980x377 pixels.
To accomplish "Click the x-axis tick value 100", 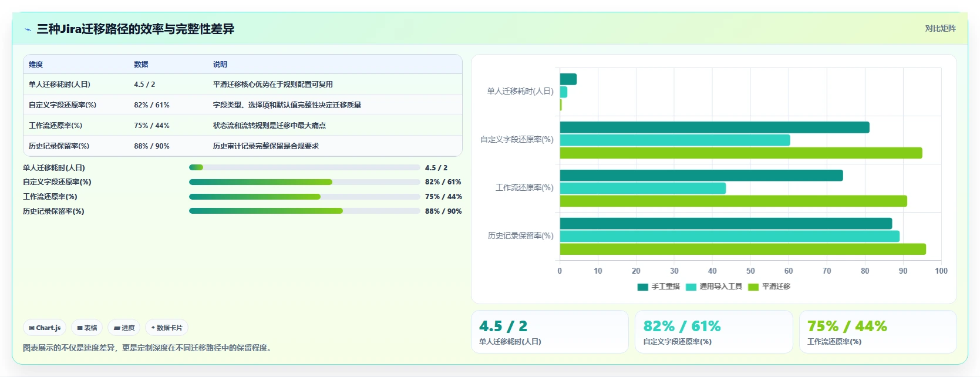I will coord(941,271).
